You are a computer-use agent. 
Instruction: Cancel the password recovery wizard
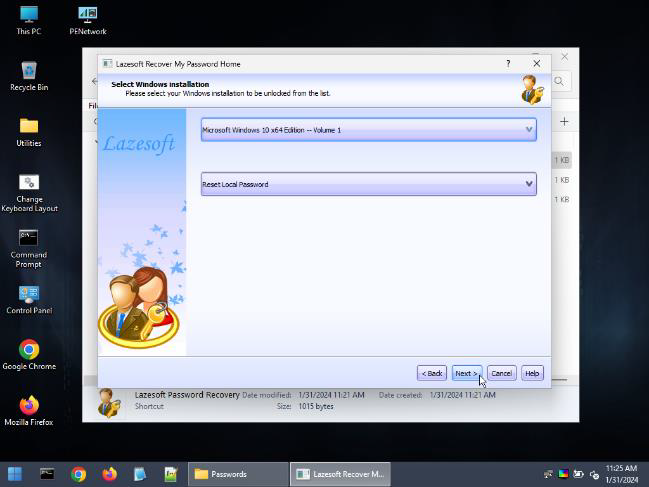[502, 373]
